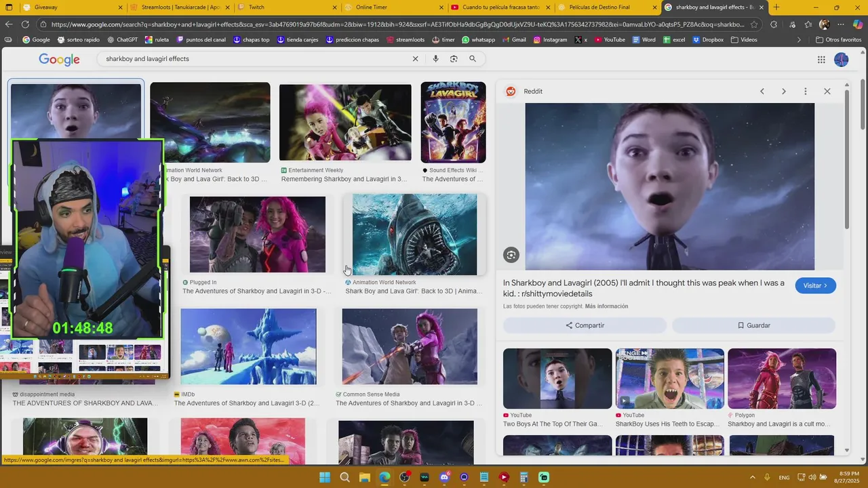Click the Guardar save button
This screenshot has height=488, width=868.
[x=753, y=325]
